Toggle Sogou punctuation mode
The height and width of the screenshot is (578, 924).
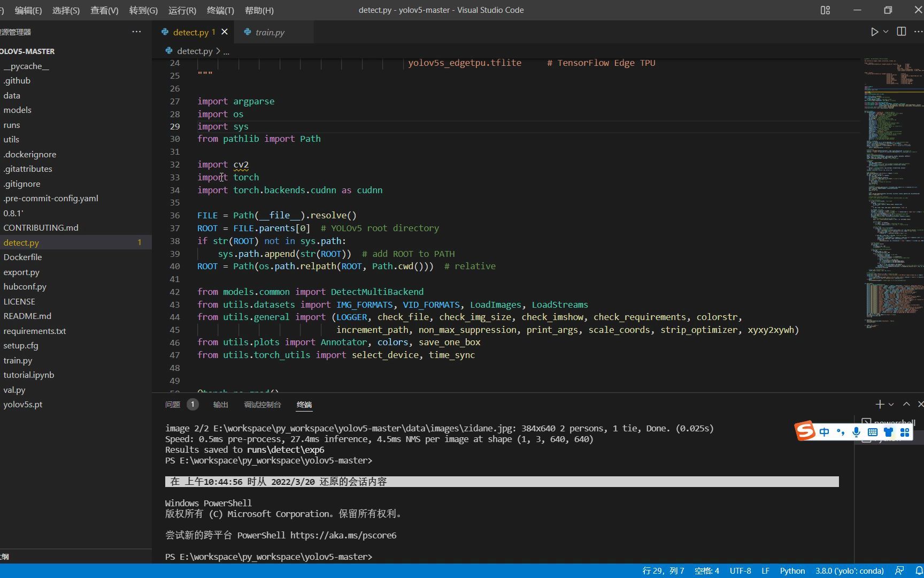841,432
